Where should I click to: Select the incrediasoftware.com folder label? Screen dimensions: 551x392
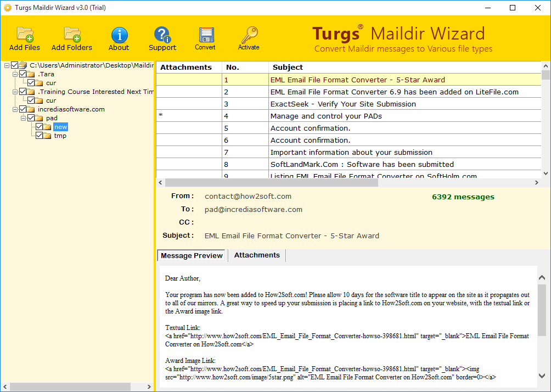(71, 109)
